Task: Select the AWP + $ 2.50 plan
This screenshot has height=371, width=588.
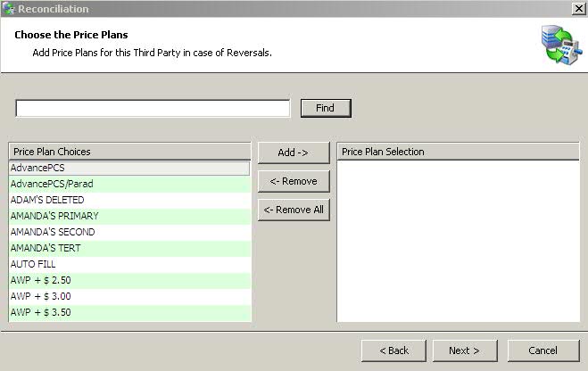Action: point(129,280)
